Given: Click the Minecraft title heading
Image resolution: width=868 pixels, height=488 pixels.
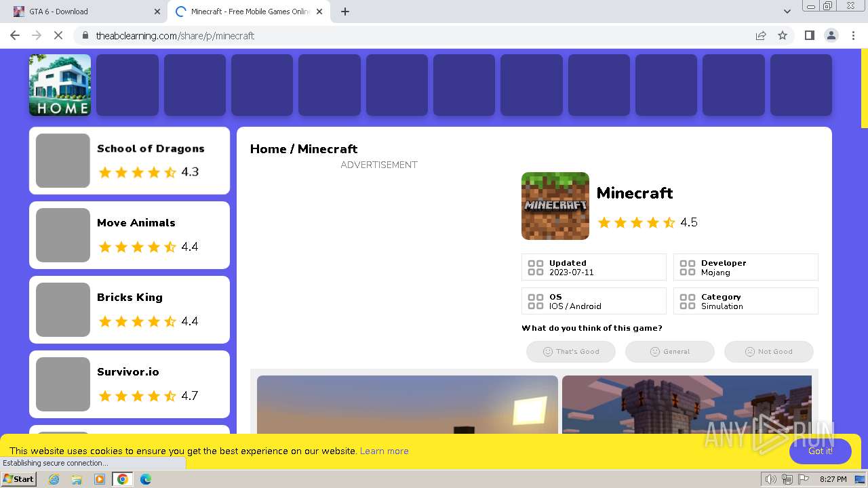Looking at the screenshot, I should coord(635,193).
